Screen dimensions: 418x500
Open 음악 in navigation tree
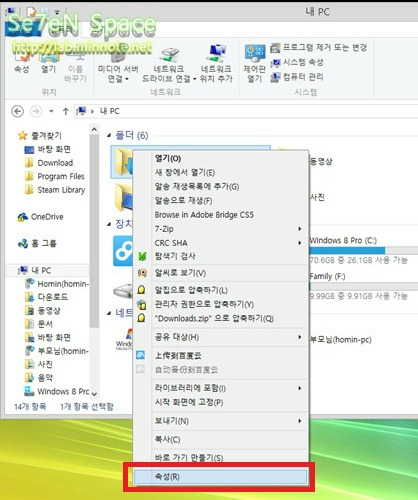(x=39, y=378)
